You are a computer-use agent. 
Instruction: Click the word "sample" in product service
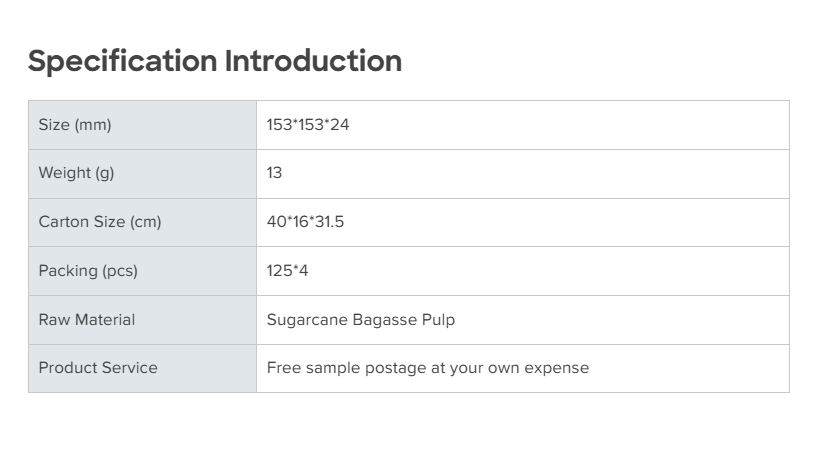(331, 369)
